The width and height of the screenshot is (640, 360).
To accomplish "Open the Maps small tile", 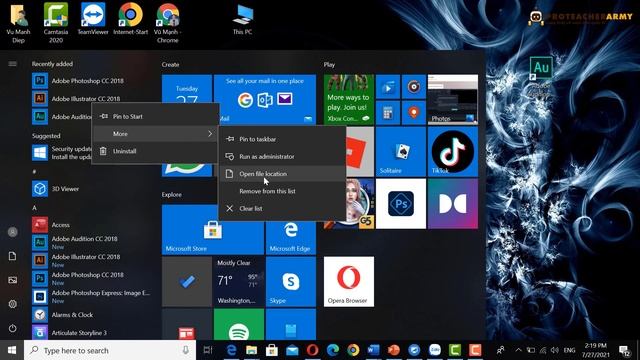I will pyautogui.click(x=413, y=113).
